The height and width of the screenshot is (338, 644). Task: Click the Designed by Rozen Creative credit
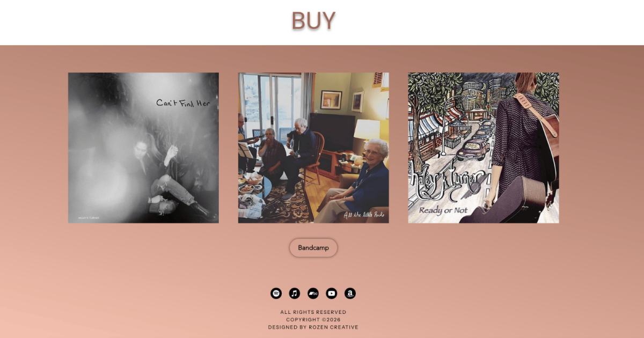click(x=313, y=327)
